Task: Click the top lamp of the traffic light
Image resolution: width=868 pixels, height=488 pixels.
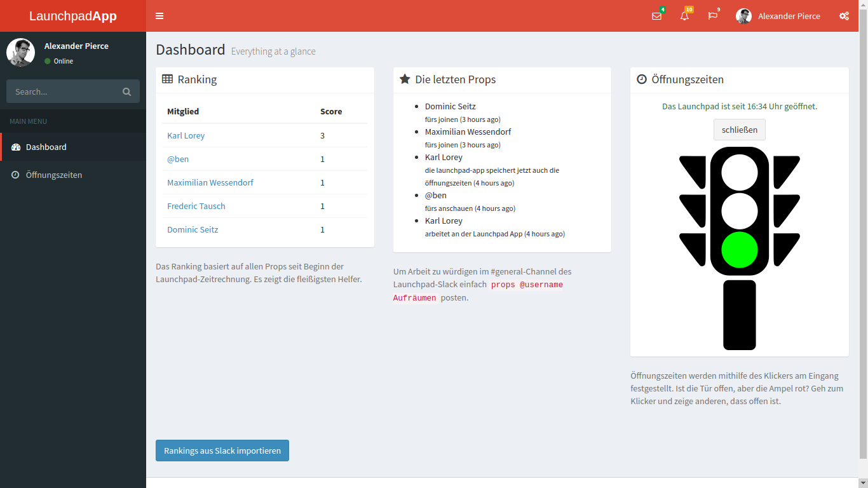Action: point(740,172)
